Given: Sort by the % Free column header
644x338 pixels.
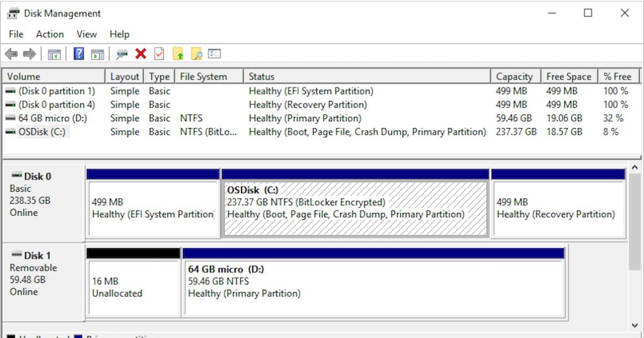Looking at the screenshot, I should (619, 76).
